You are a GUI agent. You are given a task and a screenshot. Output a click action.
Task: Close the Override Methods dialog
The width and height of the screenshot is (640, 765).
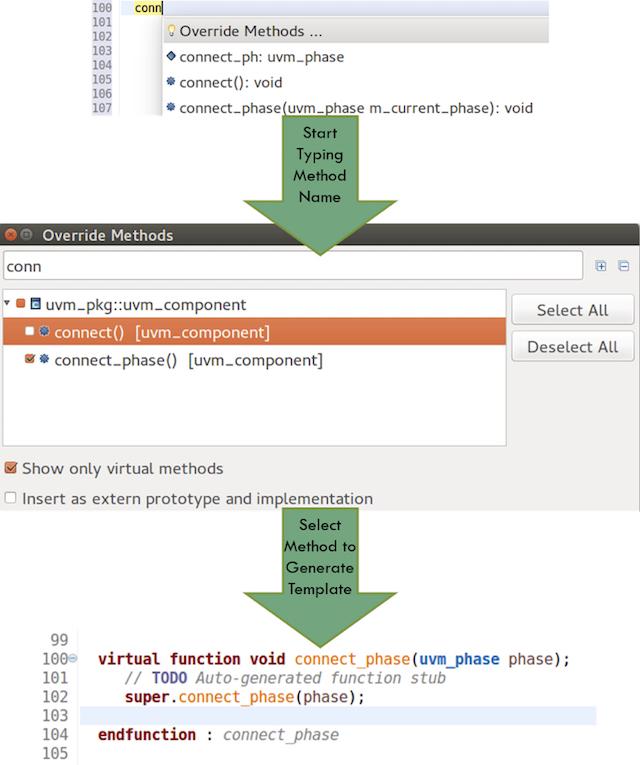click(10, 235)
